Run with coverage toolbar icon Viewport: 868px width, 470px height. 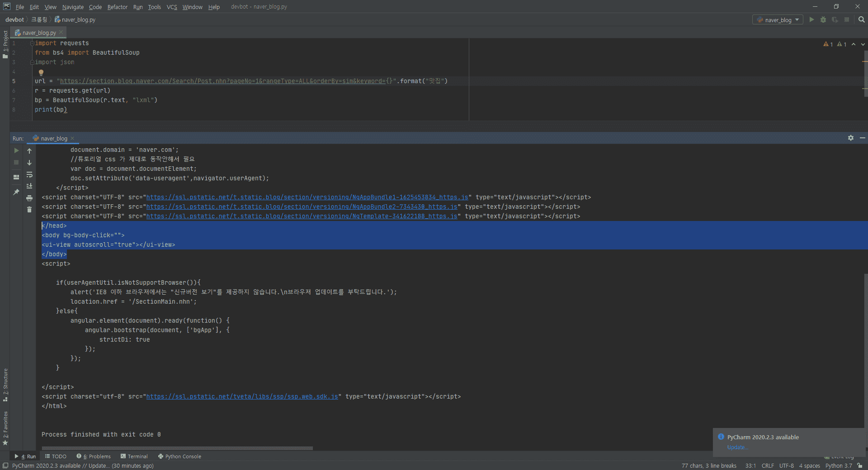click(x=835, y=19)
